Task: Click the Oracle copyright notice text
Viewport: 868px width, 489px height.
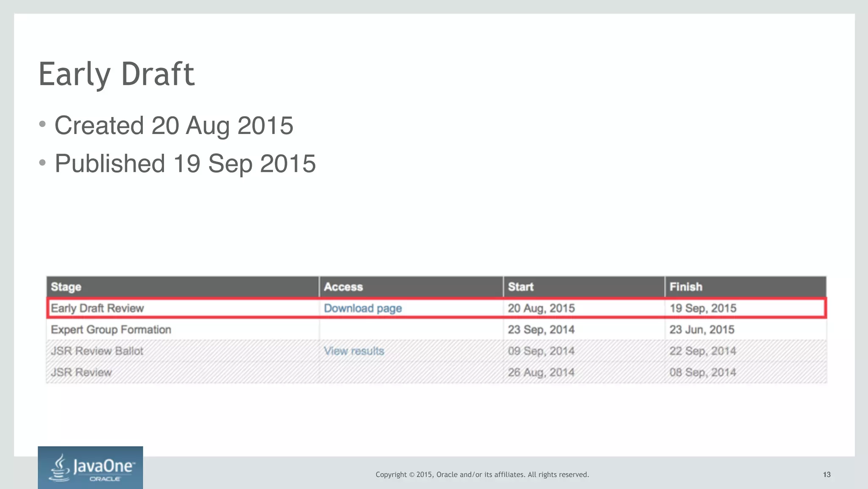Action: pyautogui.click(x=482, y=475)
